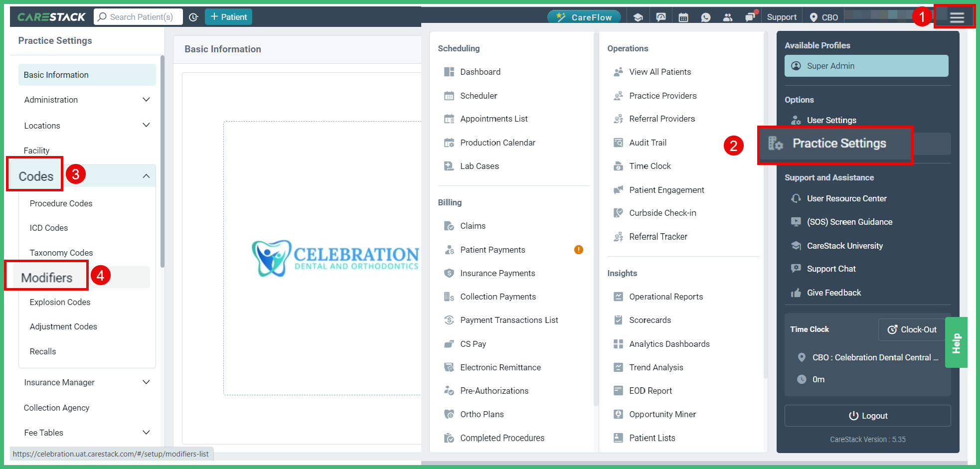The image size is (980, 469).
Task: Click the Search Patient(s) field
Action: [138, 16]
